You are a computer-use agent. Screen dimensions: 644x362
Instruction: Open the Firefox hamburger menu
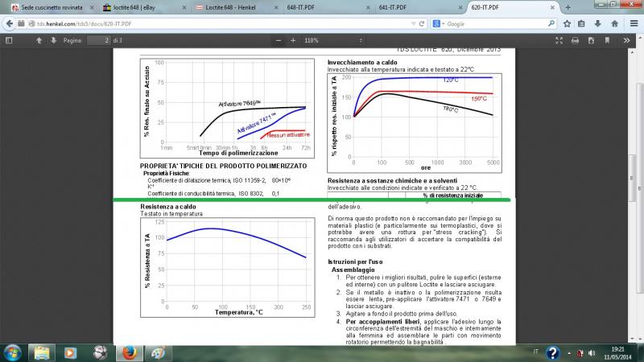(634, 24)
